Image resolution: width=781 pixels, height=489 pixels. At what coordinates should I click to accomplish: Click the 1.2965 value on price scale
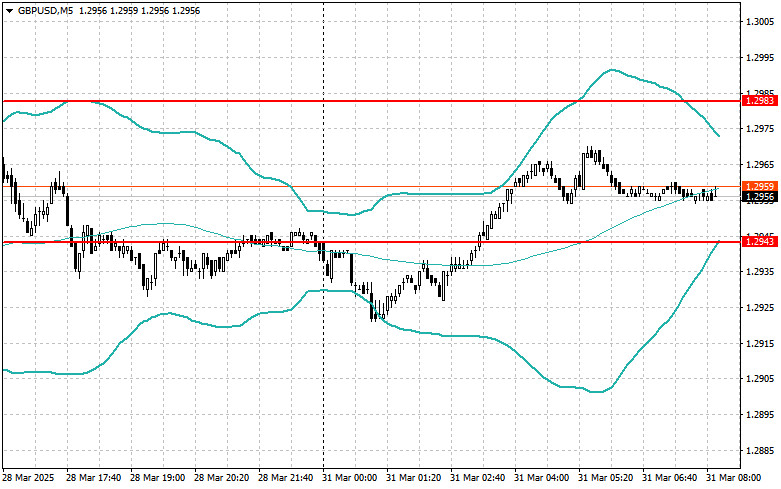(760, 165)
